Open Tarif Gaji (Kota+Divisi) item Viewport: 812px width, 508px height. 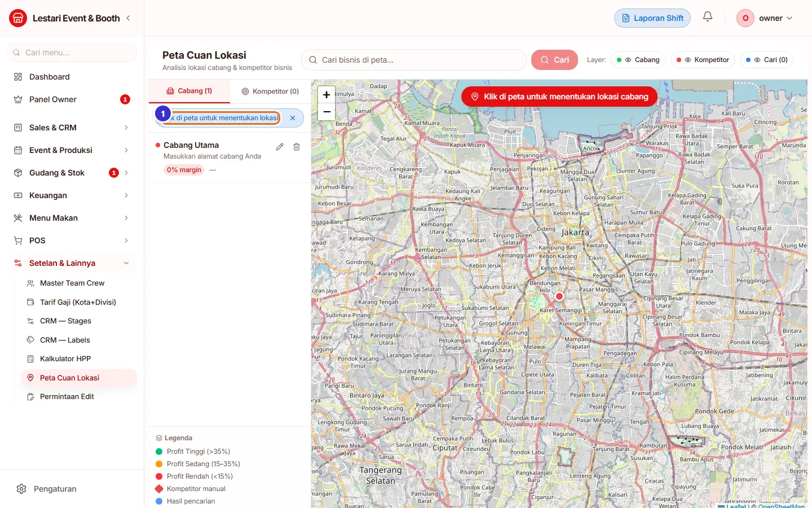(x=79, y=303)
